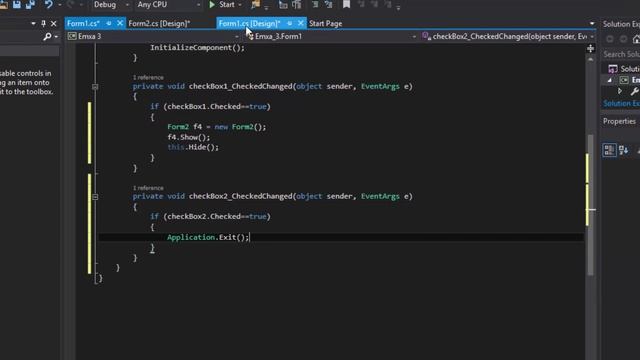
Task: Click on the Application.Exit(); line
Action: (x=208, y=237)
